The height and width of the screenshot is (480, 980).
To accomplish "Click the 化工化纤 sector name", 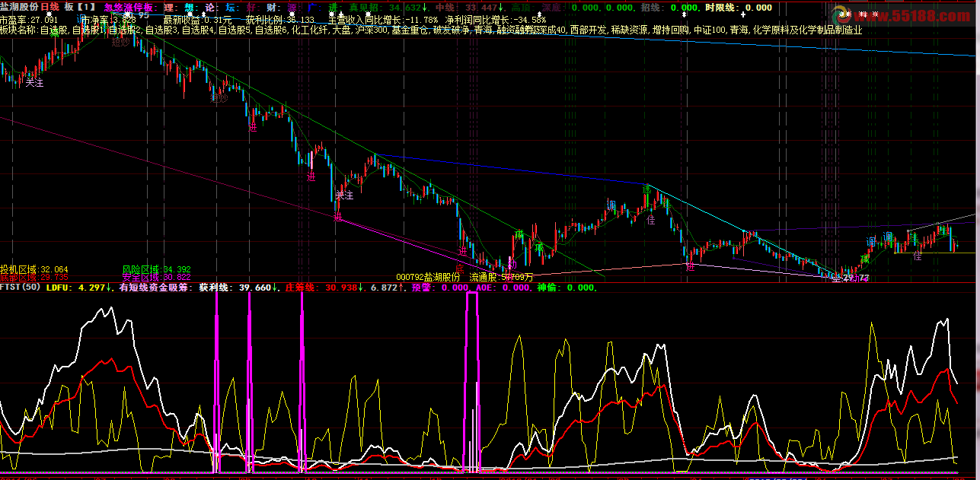I will tap(311, 30).
